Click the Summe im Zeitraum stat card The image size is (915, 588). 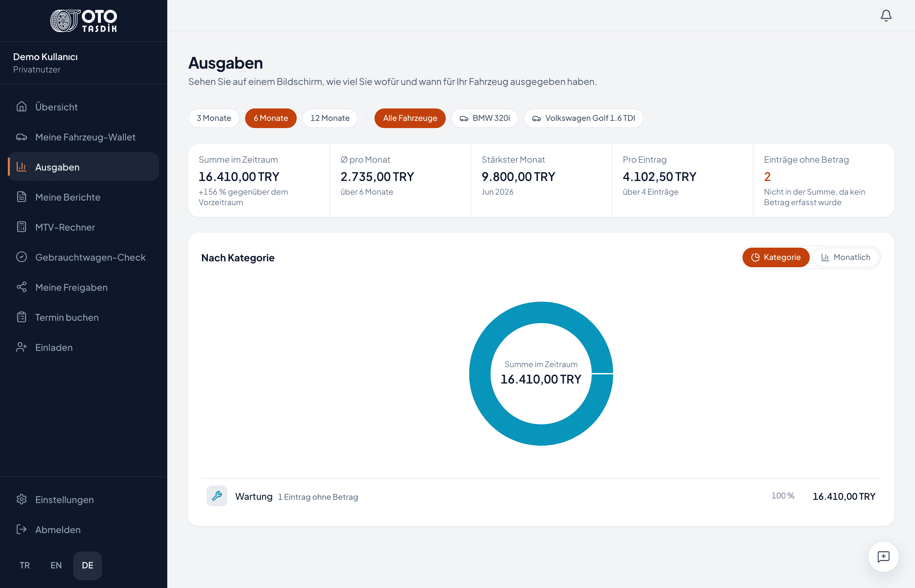[259, 180]
